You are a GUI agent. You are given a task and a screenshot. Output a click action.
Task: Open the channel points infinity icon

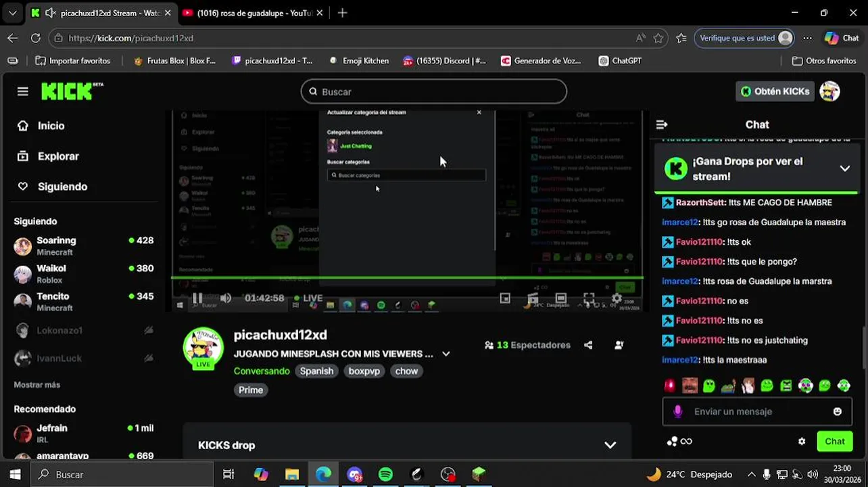[679, 442]
